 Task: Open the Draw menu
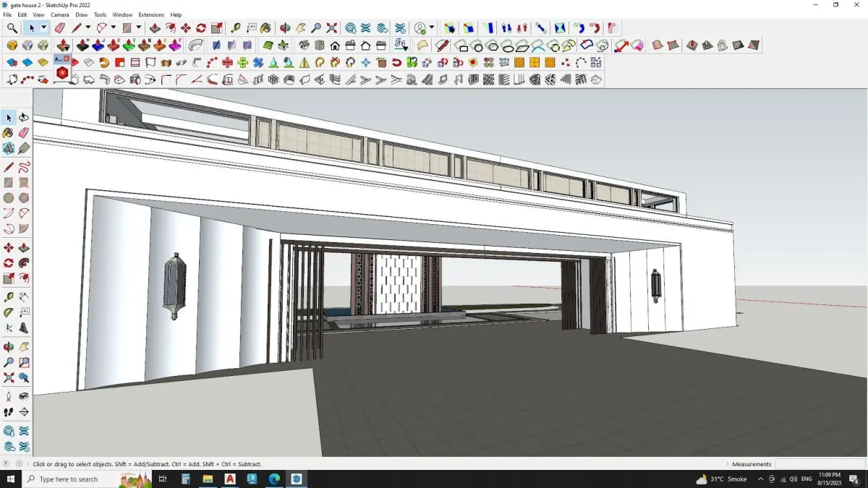[82, 14]
